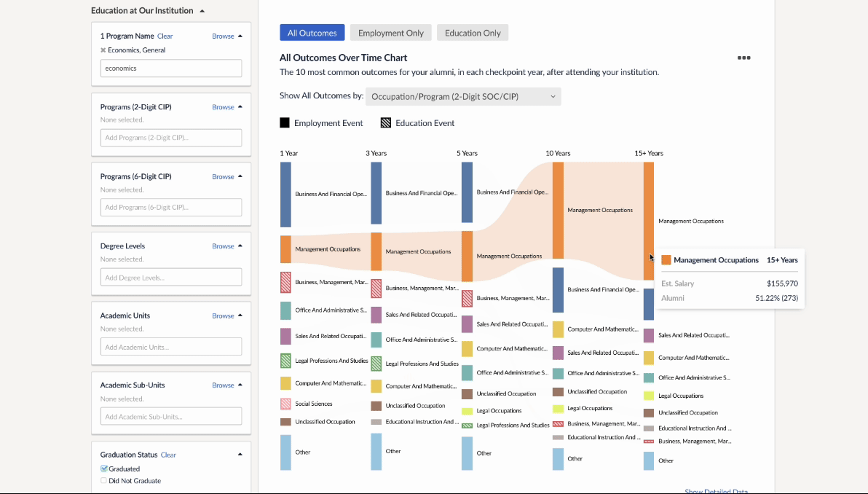The width and height of the screenshot is (868, 494).
Task: Switch to the Education Only tab
Action: (473, 33)
